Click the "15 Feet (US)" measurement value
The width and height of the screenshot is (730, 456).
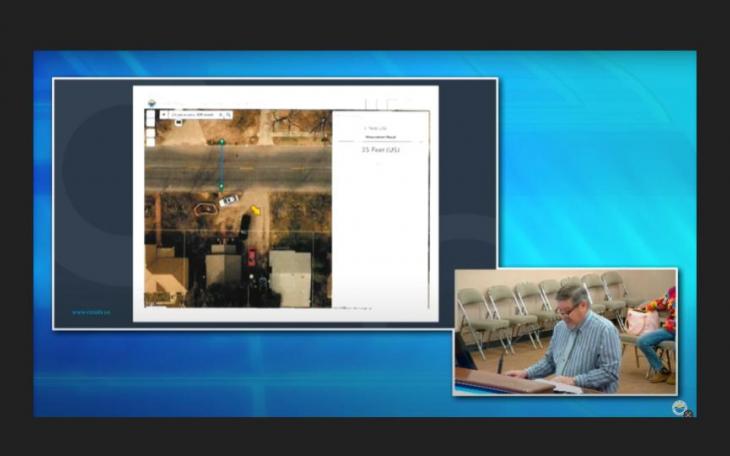pos(380,149)
